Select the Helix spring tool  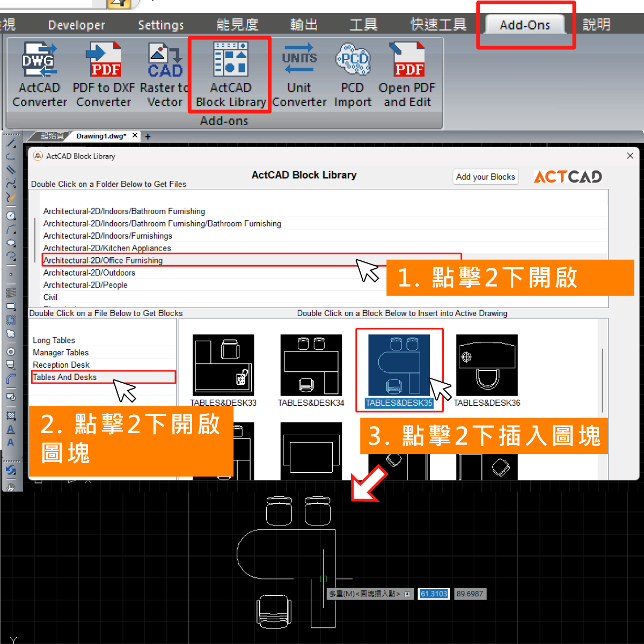point(11,293)
